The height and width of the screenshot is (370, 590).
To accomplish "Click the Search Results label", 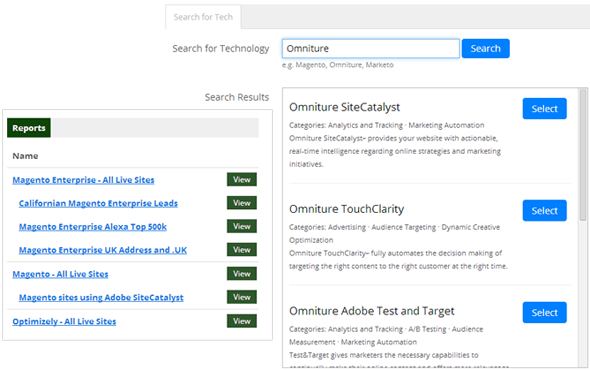I will (x=237, y=97).
